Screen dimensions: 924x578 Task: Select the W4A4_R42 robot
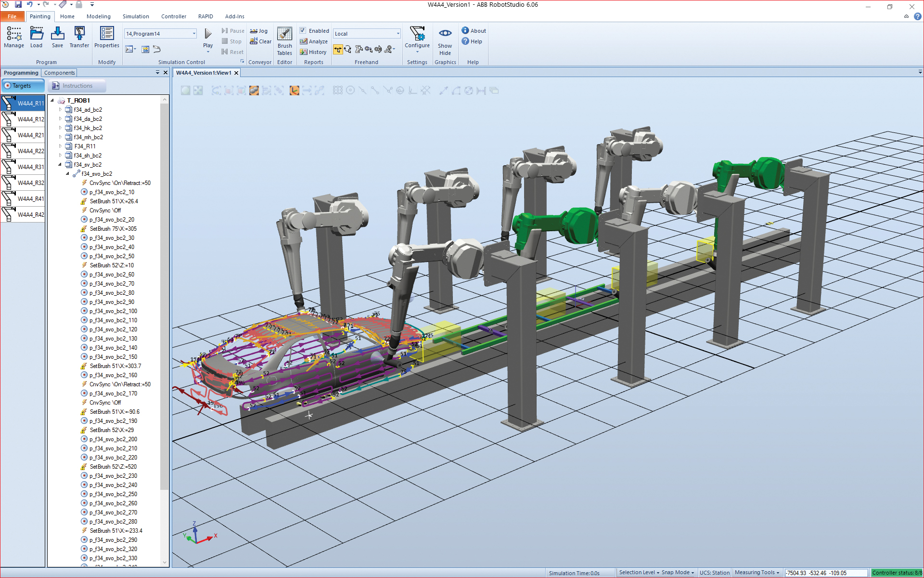tap(23, 214)
